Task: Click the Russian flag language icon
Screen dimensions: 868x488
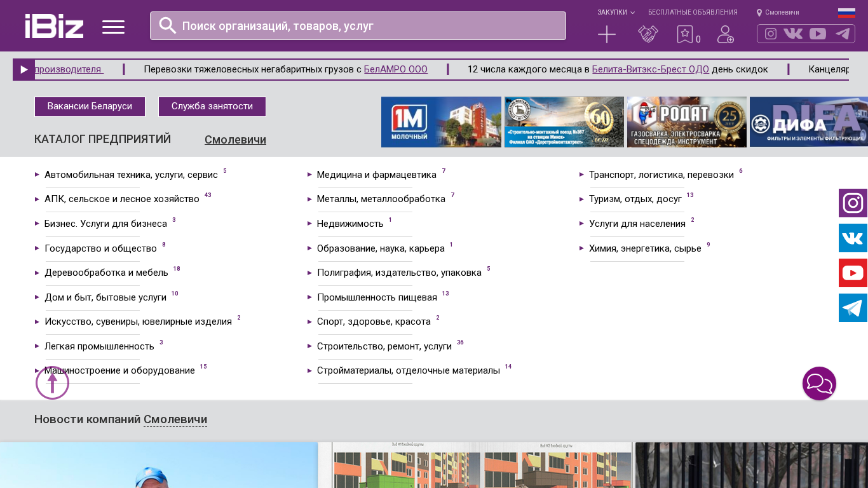Action: coord(846,13)
